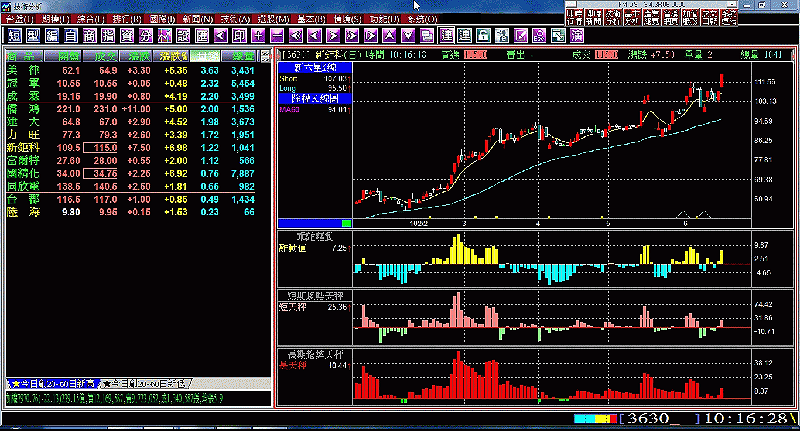Open the 基本(B) menu
The height and width of the screenshot is (431, 800).
coord(311,19)
